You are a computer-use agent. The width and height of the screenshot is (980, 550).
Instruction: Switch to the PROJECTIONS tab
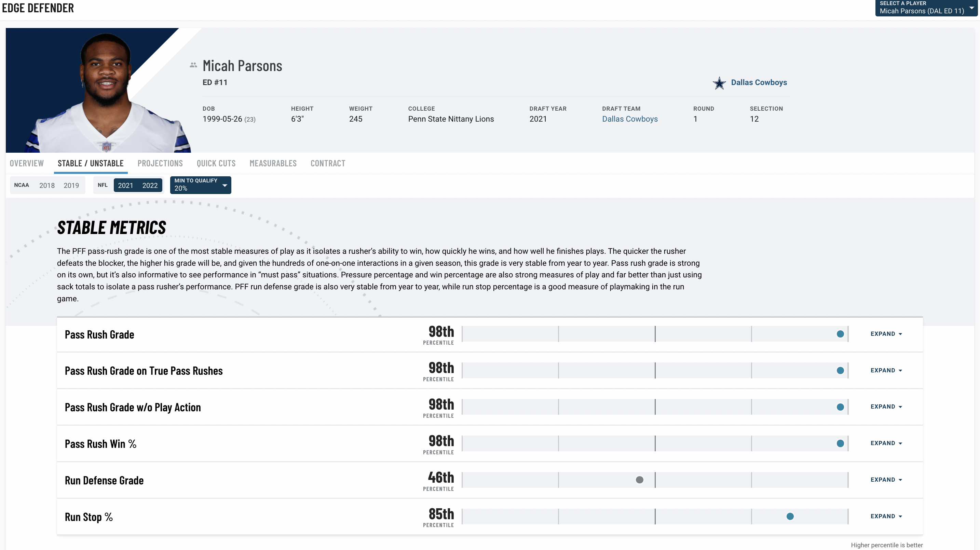(160, 163)
